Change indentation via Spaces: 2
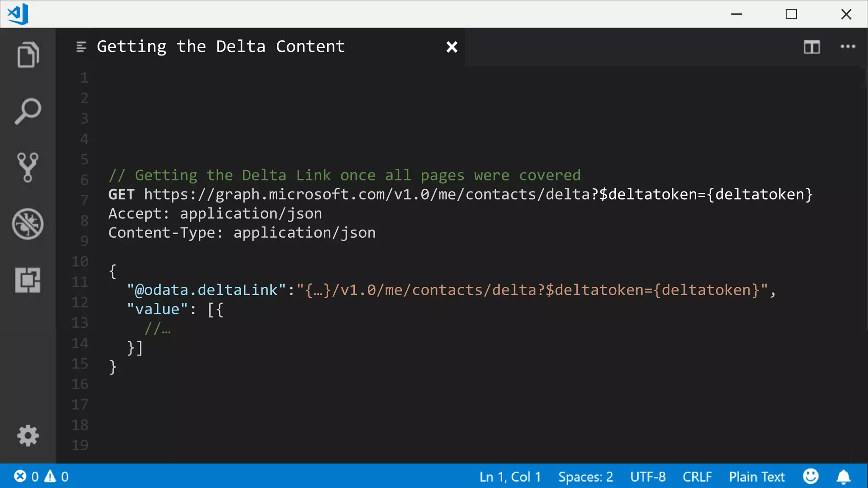The image size is (868, 488). pos(586,477)
